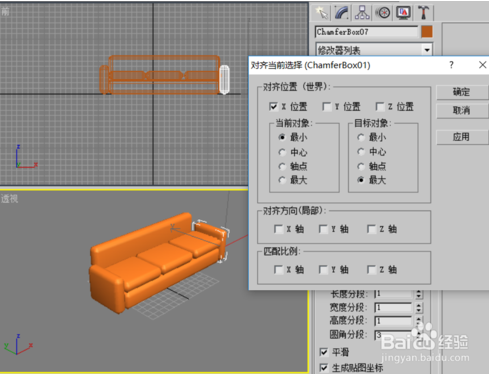
Task: Click the 长度分段 spinner arrows
Action: point(419,294)
